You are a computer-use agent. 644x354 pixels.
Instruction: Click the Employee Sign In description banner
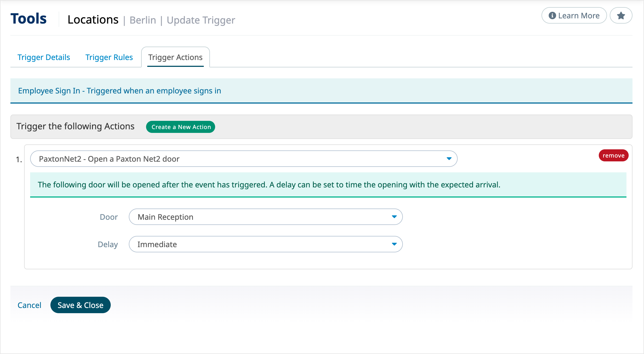pos(321,91)
